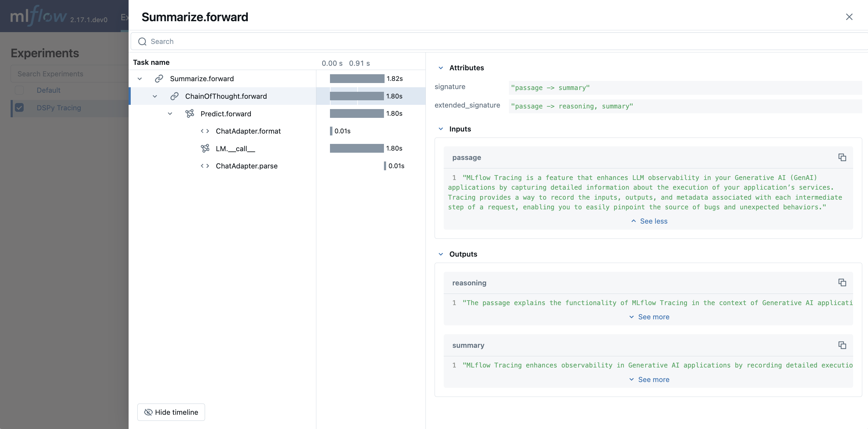868x429 pixels.
Task: Click the model icon beside LM.__call__
Action: click(x=205, y=148)
